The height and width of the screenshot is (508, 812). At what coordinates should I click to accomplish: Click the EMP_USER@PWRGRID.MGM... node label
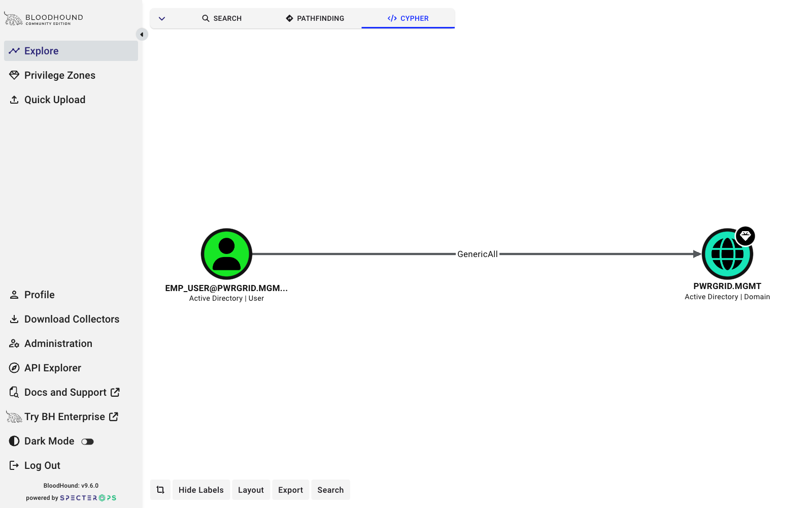226,288
